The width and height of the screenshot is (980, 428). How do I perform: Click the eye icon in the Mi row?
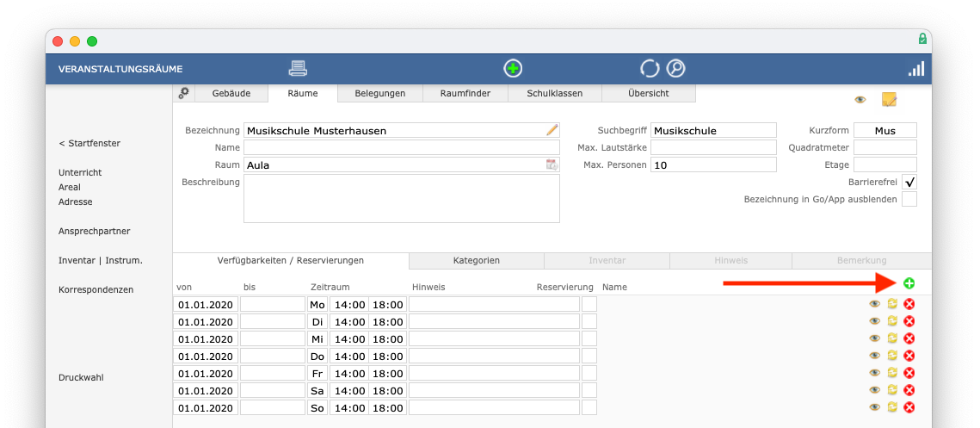click(x=875, y=338)
